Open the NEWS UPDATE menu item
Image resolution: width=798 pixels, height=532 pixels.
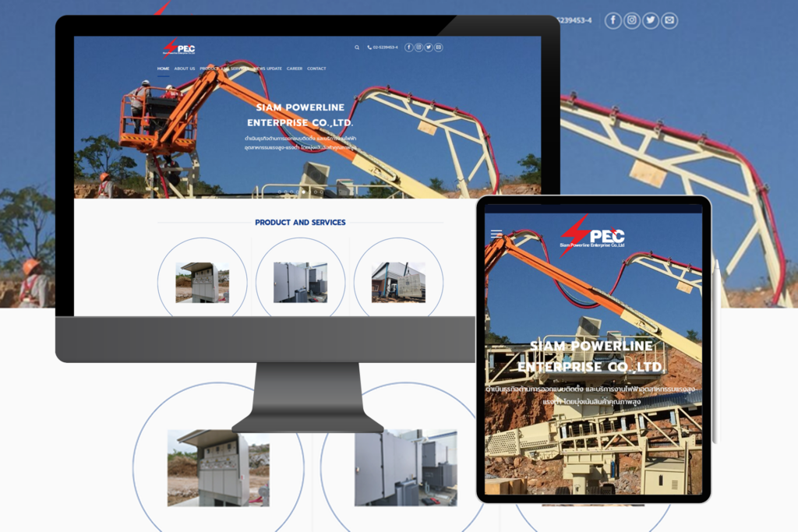pos(268,69)
